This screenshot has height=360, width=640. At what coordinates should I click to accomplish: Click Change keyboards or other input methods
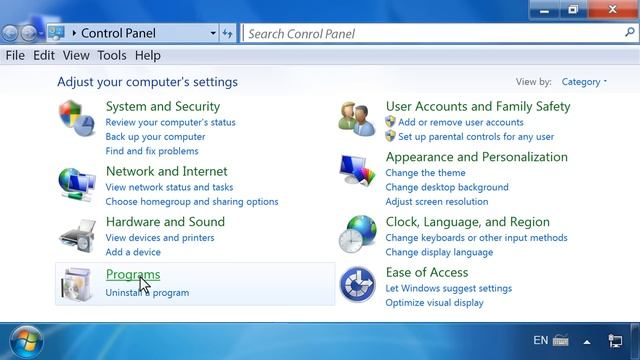pos(476,238)
